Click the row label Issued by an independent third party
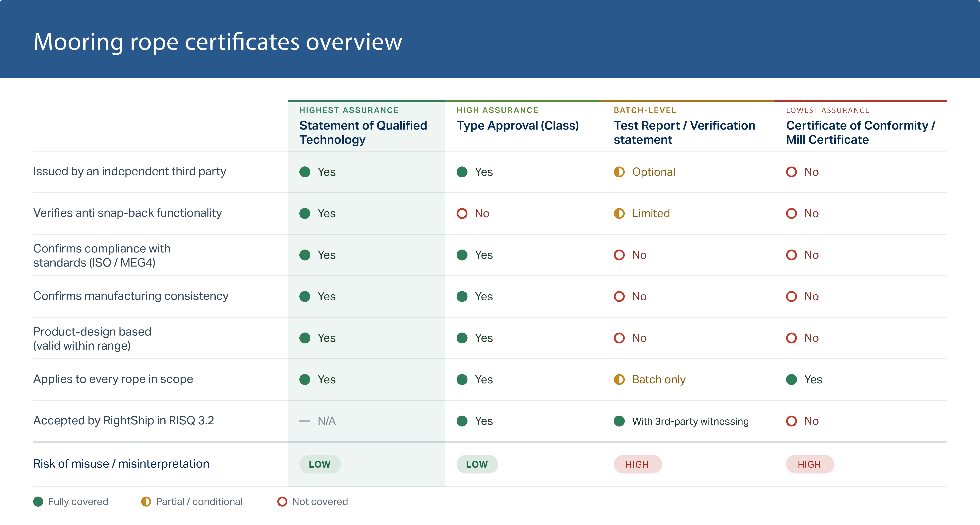Image resolution: width=980 pixels, height=525 pixels. pos(129,172)
